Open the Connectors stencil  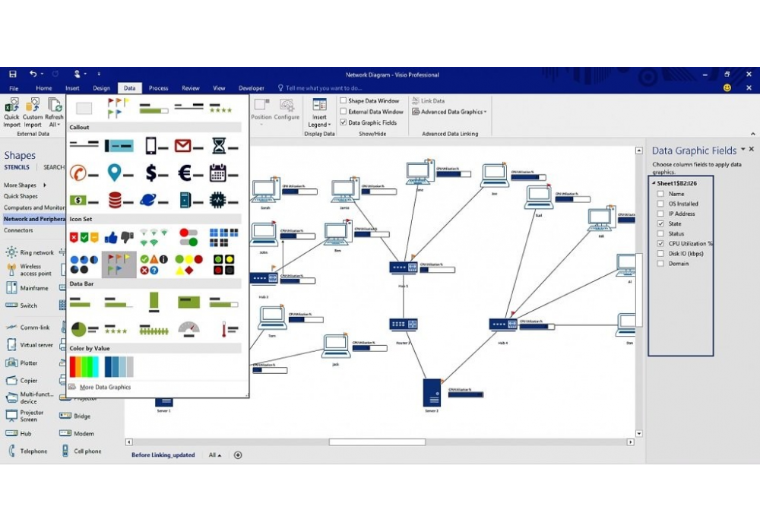coord(18,230)
